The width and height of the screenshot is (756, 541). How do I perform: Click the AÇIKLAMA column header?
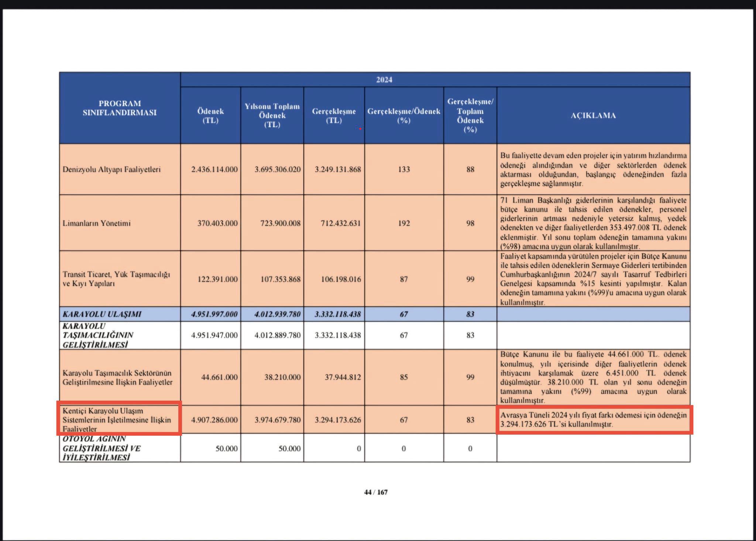[x=593, y=116]
